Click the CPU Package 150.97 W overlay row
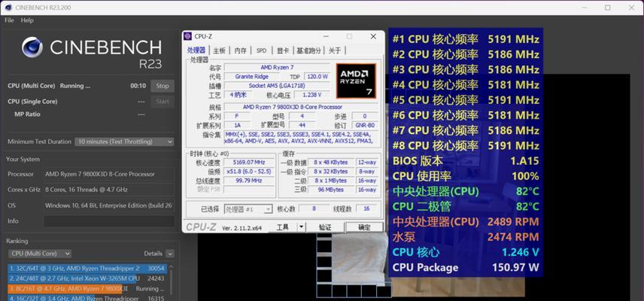The width and height of the screenshot is (644, 301). [x=466, y=268]
